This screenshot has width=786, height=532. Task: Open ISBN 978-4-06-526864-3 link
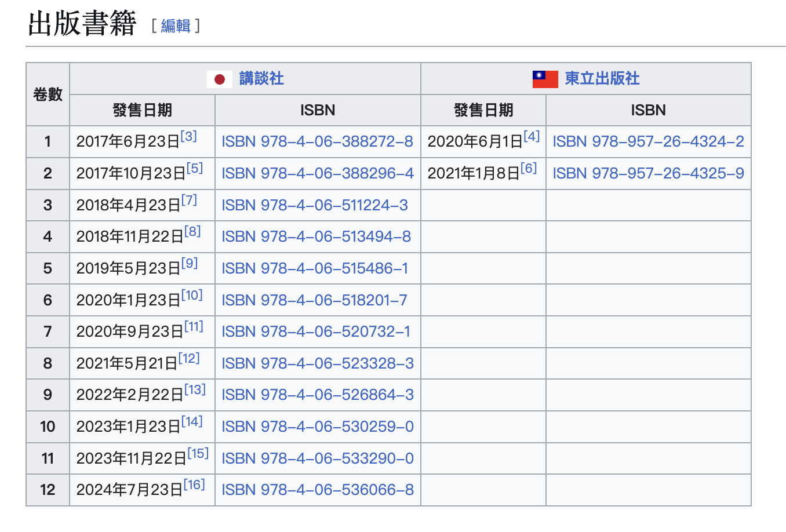(318, 395)
